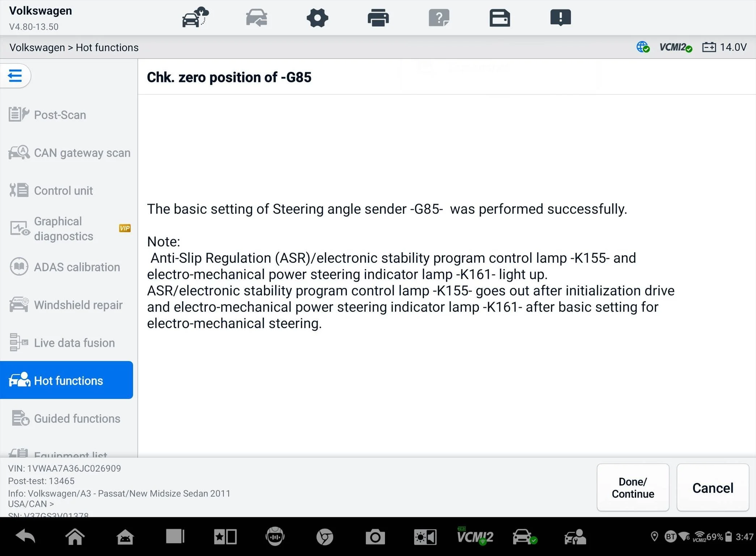This screenshot has height=556, width=756.
Task: Click the VIP badge on Graphical diagnostics
Action: click(x=125, y=228)
